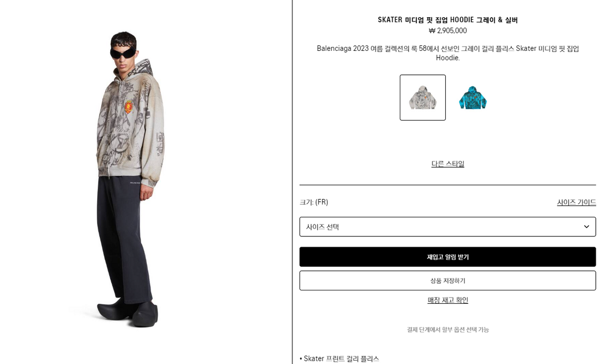Screen dimensions: 598x364
Task: Choose the blue hoodie color variant
Action: [x=473, y=97]
